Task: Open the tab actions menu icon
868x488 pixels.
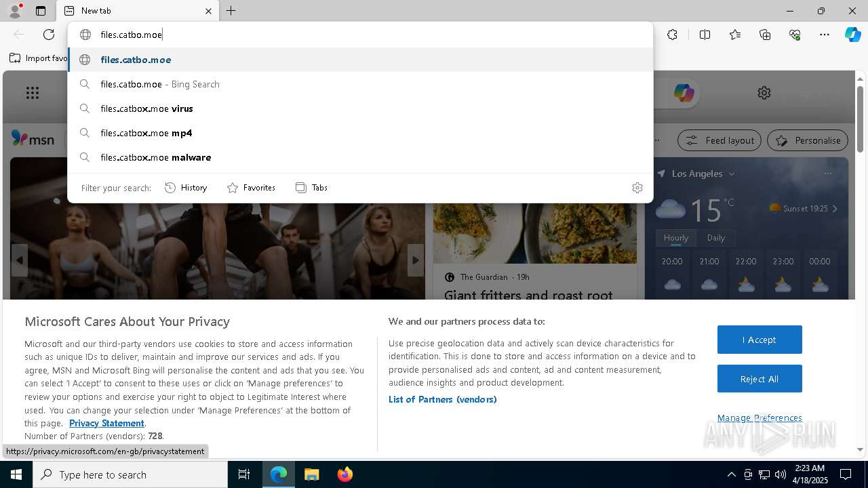Action: (x=41, y=11)
